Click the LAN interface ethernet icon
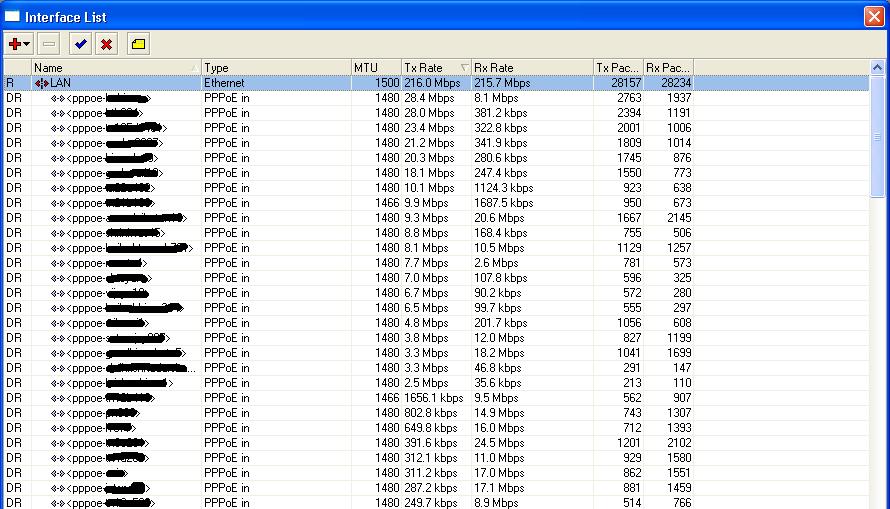The image size is (890, 509). tap(41, 83)
